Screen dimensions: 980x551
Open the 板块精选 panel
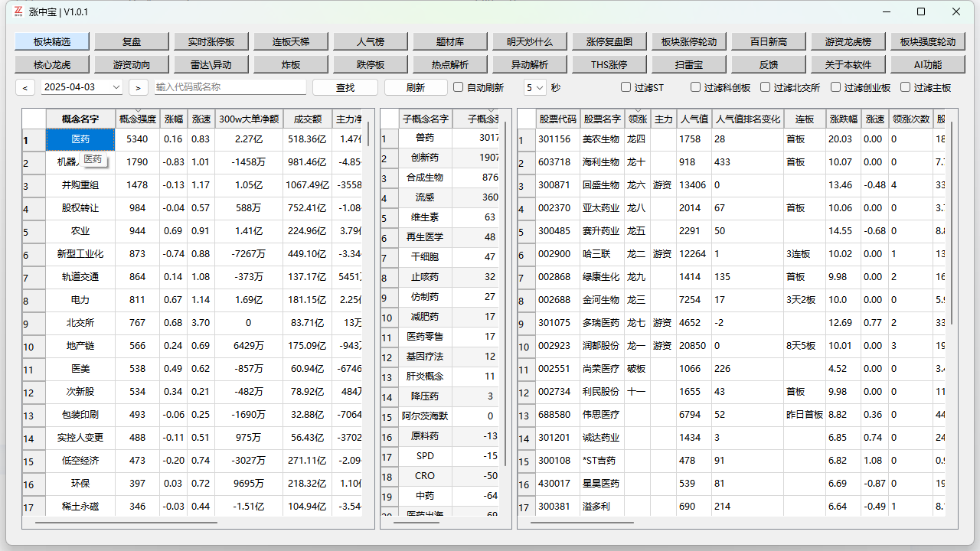tap(51, 41)
